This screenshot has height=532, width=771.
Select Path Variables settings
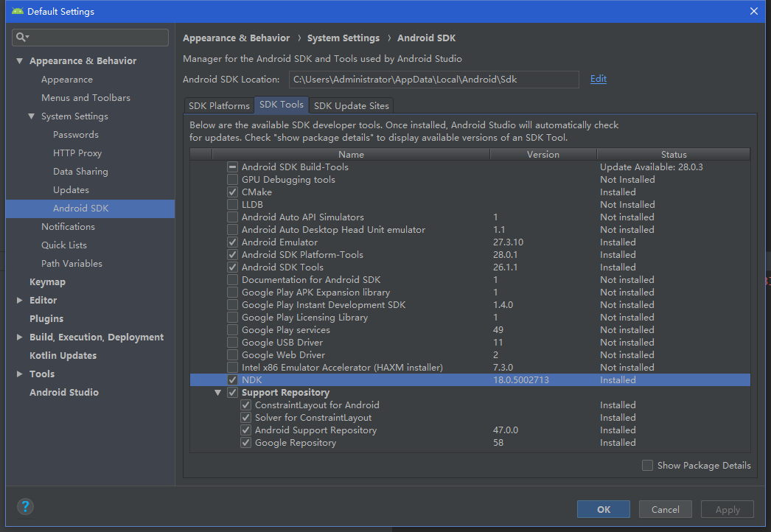[x=71, y=264]
